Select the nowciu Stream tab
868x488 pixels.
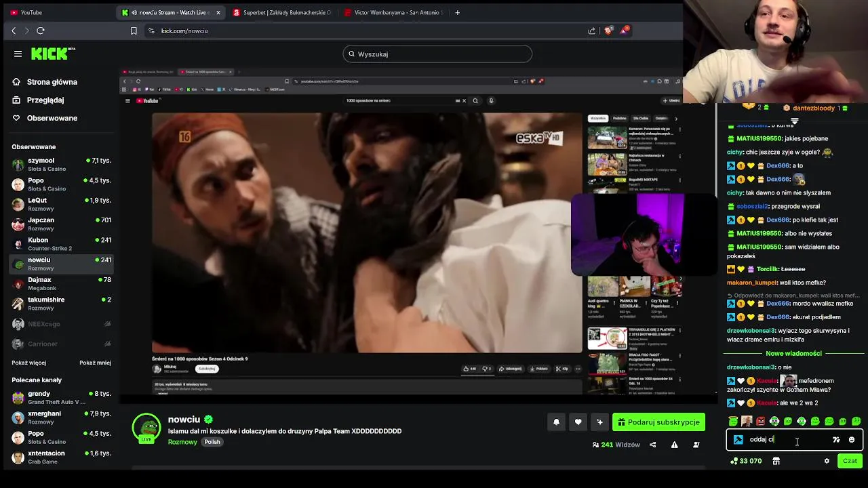tap(170, 12)
